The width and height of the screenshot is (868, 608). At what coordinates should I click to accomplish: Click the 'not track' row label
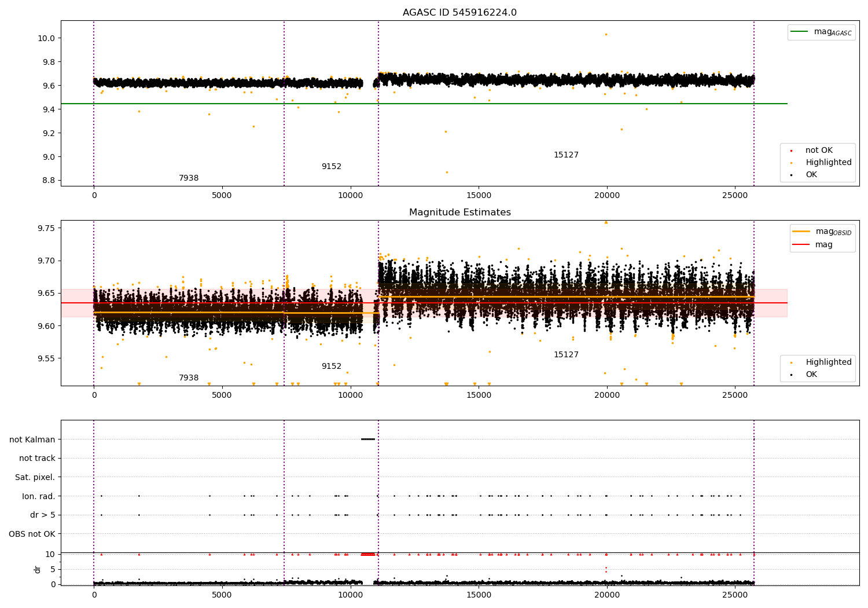coord(37,459)
